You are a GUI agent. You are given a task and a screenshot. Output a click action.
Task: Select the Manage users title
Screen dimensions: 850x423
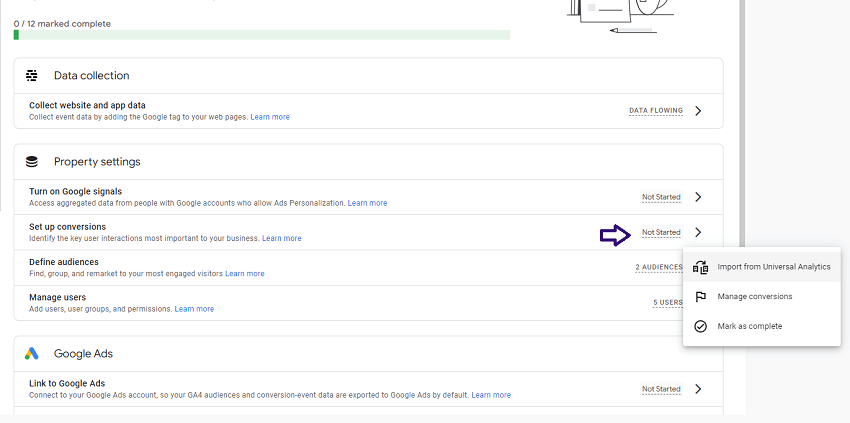(x=57, y=297)
